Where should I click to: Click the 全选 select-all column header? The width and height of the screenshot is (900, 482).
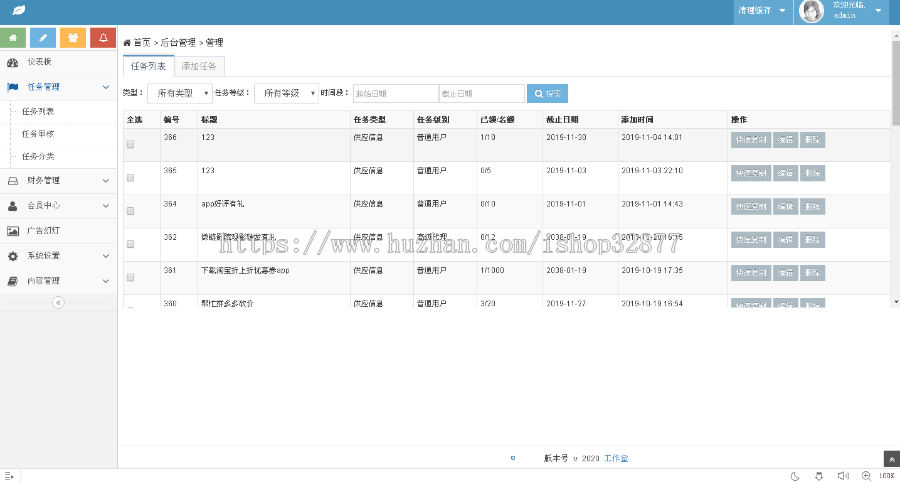(134, 120)
